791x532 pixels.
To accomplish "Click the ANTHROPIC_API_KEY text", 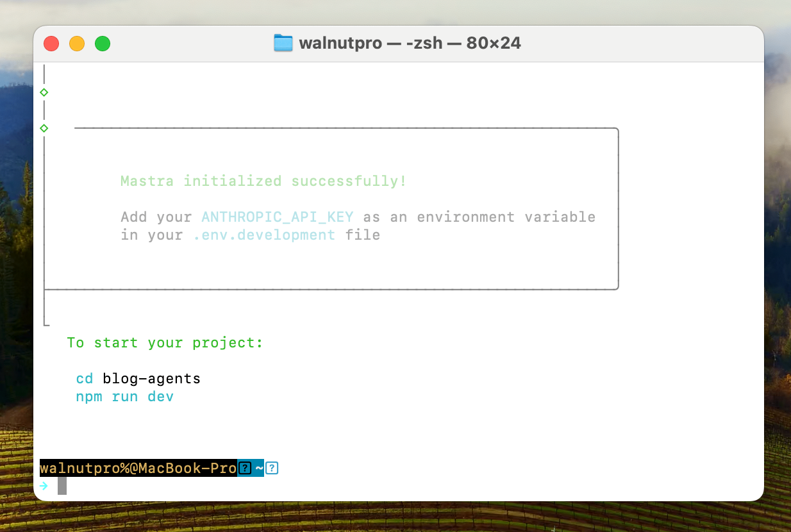I will tap(278, 217).
